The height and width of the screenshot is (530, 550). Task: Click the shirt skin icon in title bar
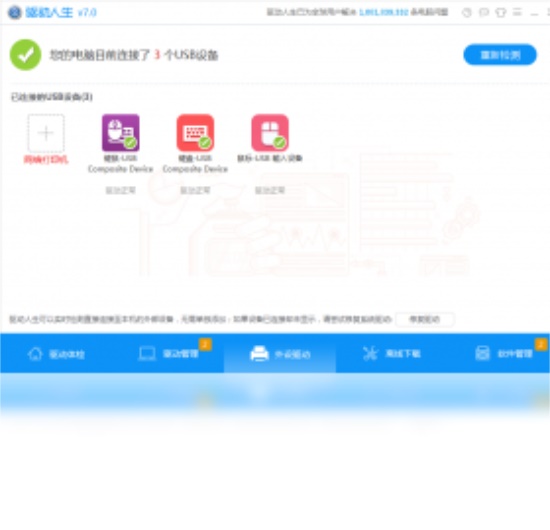click(x=501, y=13)
